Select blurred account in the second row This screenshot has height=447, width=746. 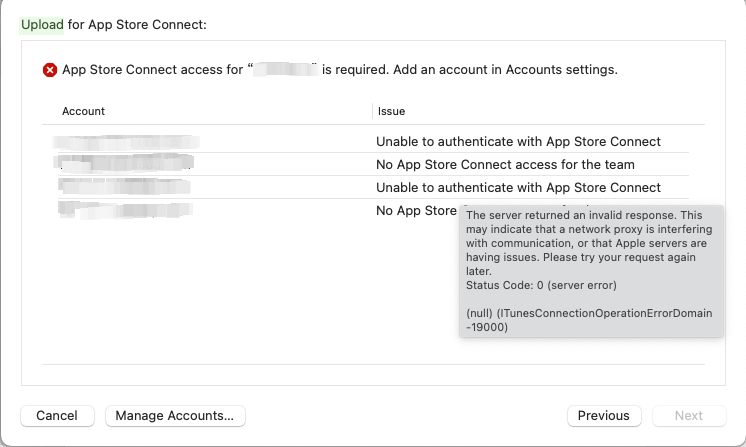(125, 163)
